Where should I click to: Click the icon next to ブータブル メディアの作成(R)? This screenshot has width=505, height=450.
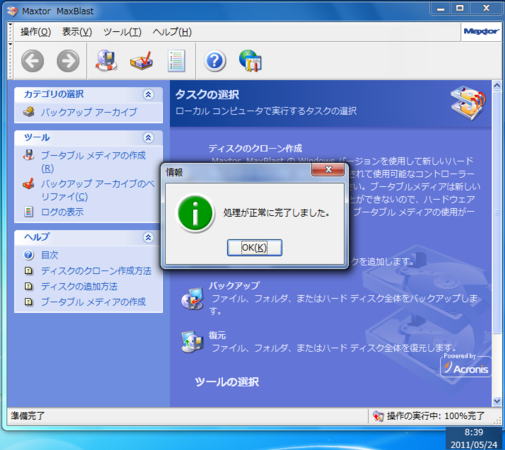click(x=29, y=155)
